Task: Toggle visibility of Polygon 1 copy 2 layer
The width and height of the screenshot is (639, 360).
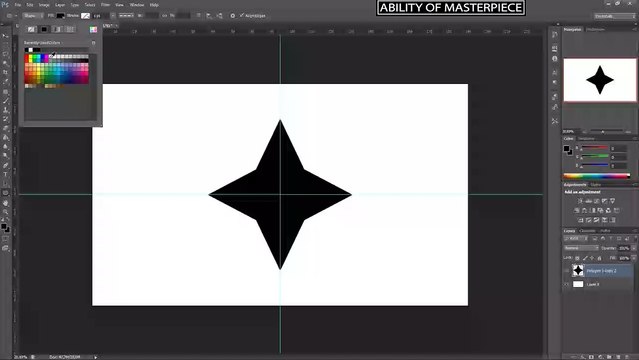Action: tap(567, 271)
